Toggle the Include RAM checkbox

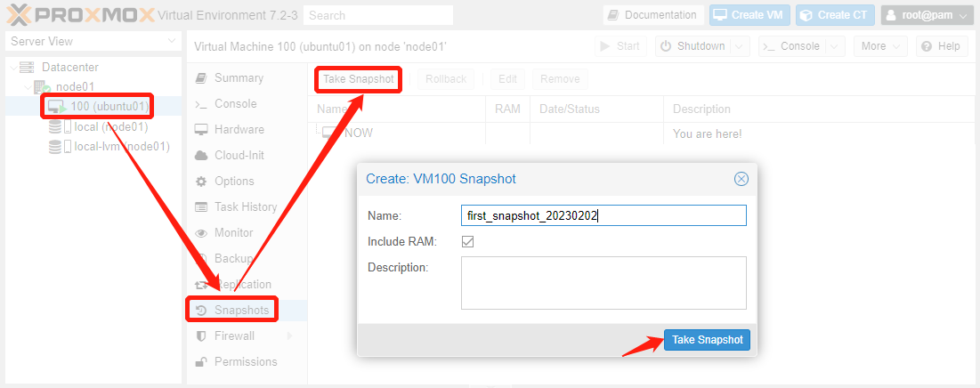[x=467, y=242]
